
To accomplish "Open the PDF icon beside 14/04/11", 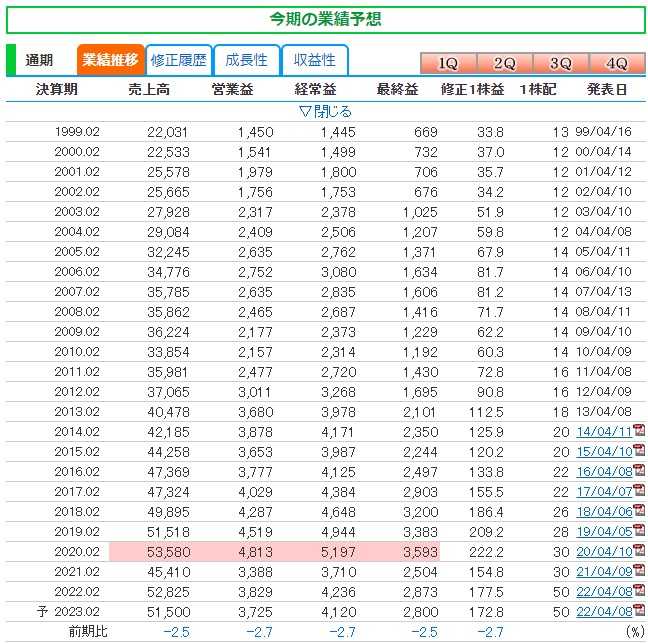I will click(638, 431).
